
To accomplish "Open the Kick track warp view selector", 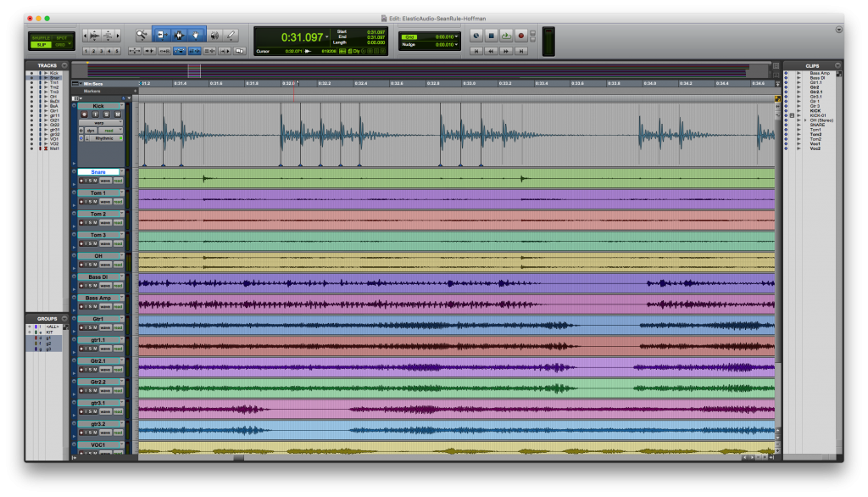I will click(x=100, y=122).
